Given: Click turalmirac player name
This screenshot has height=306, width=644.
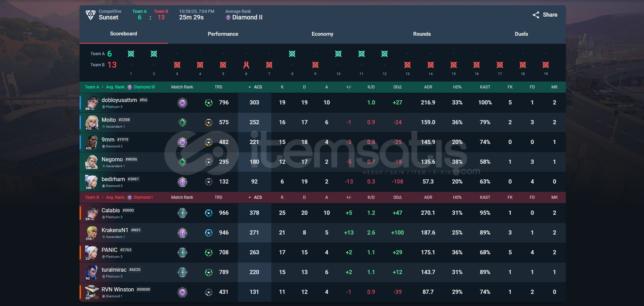Looking at the screenshot, I should pyautogui.click(x=114, y=270).
